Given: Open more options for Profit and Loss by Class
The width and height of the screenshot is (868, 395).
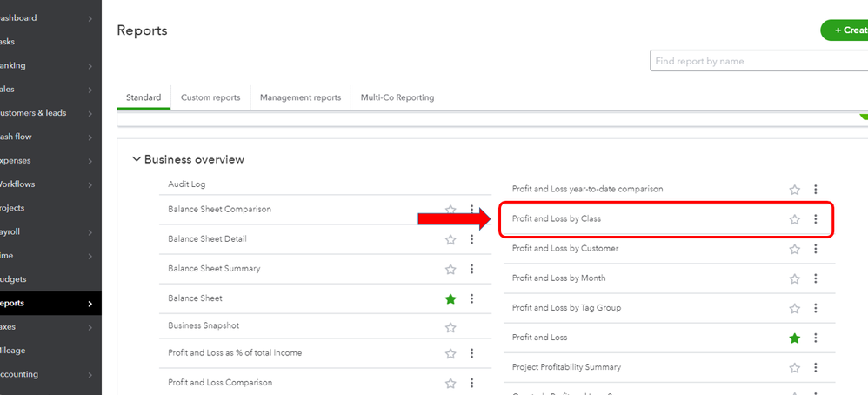Looking at the screenshot, I should pyautogui.click(x=815, y=219).
